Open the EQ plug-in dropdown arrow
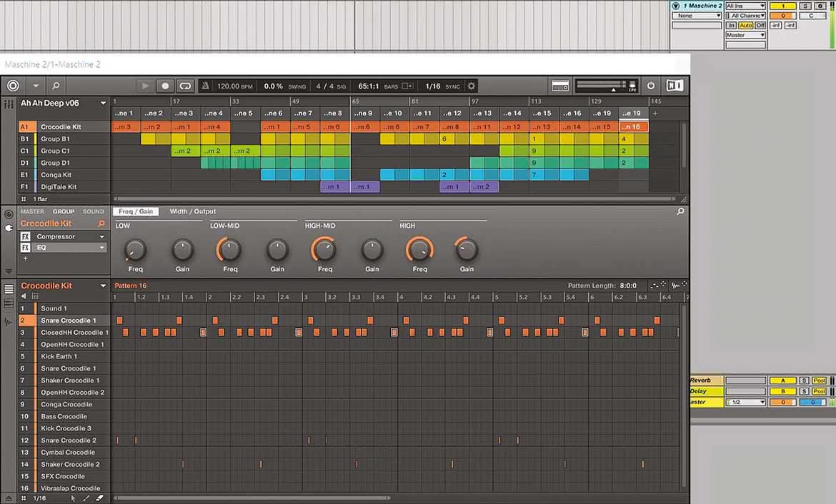836x504 pixels. 102,248
